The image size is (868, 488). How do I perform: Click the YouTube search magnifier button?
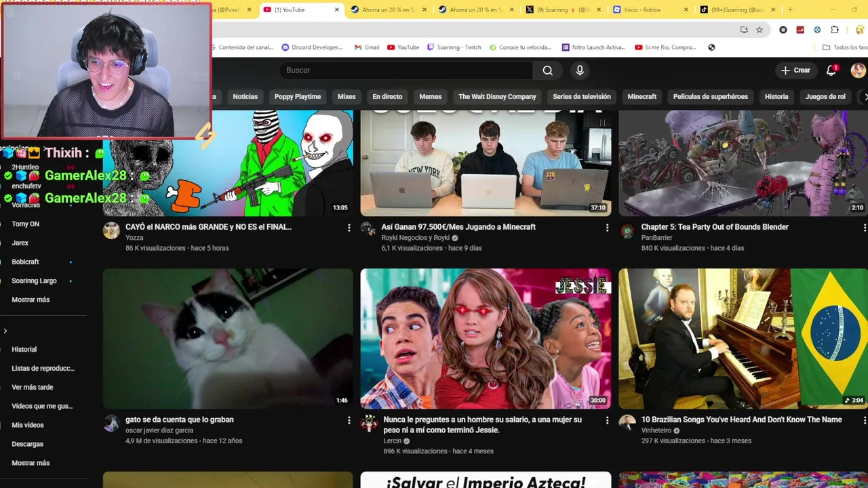547,70
